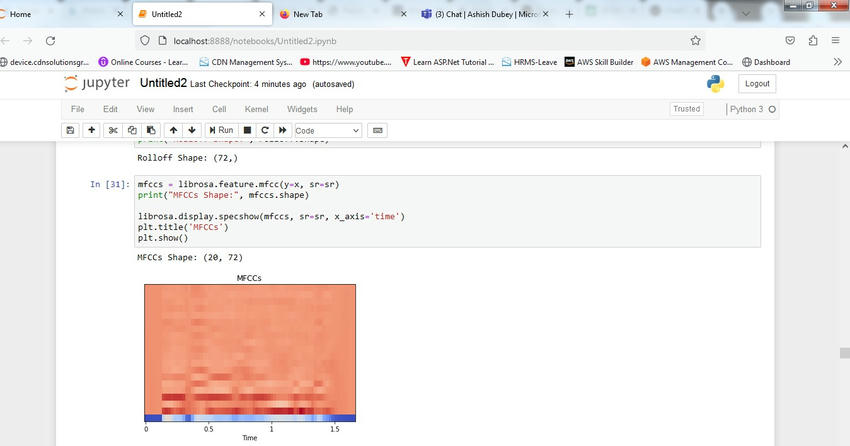Screen dimensions: 850x446
Task: Paste cells below icon
Action: 151,131
